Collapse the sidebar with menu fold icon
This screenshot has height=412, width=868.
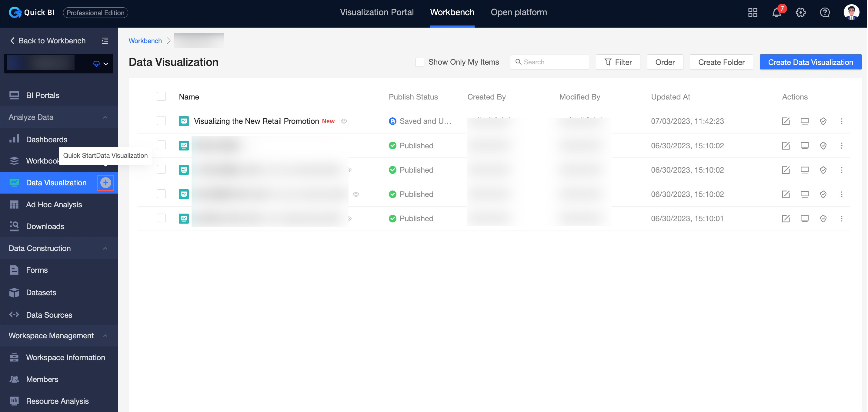pos(105,41)
